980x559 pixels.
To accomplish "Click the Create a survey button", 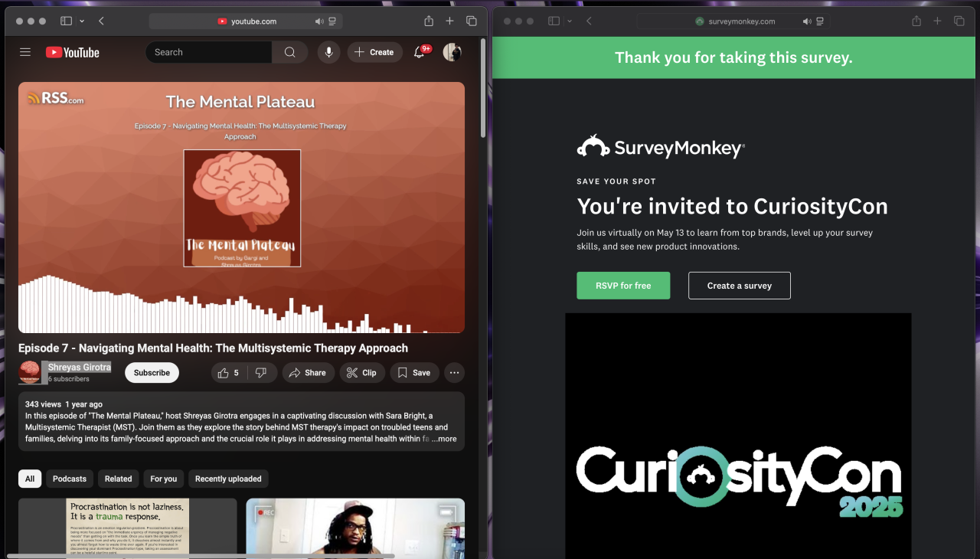I will click(x=740, y=286).
